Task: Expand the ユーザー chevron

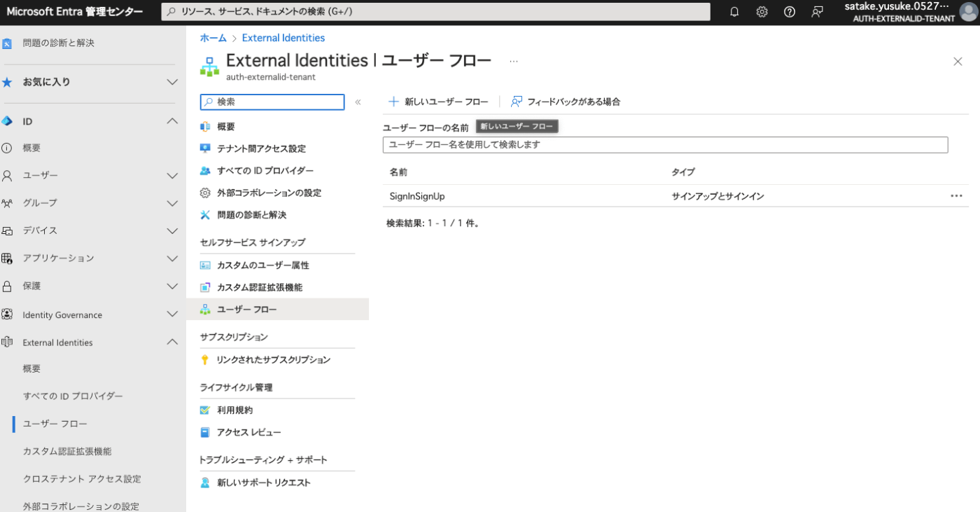Action: click(172, 175)
